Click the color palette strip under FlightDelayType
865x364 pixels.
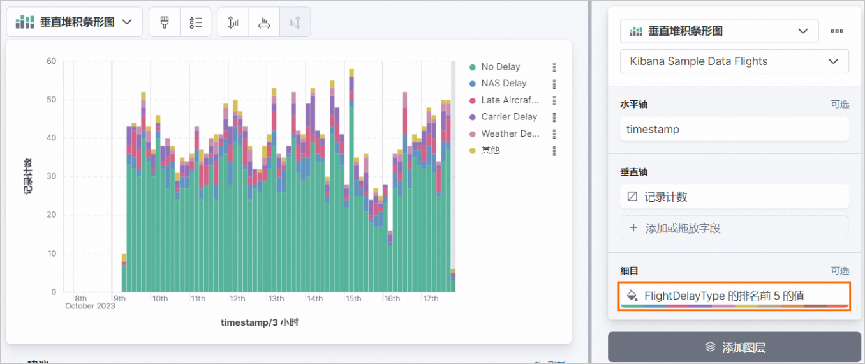(734, 306)
